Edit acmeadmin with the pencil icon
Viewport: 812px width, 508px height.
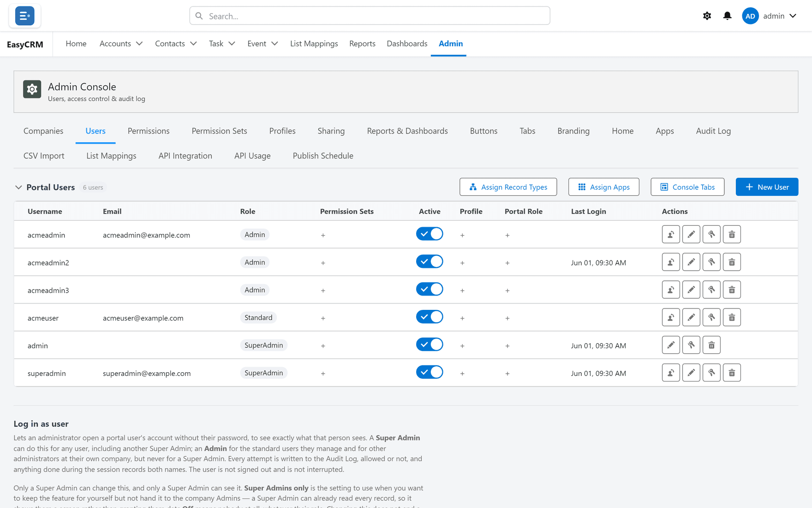691,235
